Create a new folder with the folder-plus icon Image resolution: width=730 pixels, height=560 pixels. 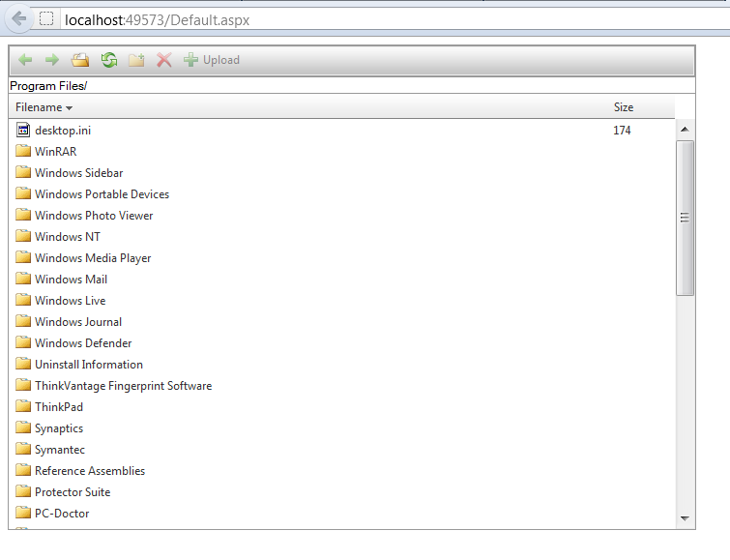click(x=136, y=60)
